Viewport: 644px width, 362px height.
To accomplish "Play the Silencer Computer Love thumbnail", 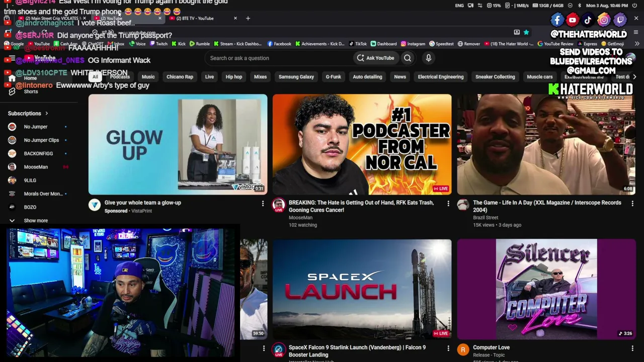I will [546, 289].
